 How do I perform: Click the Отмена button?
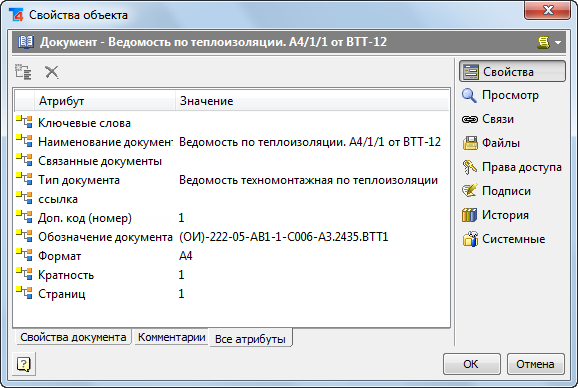[x=535, y=364]
